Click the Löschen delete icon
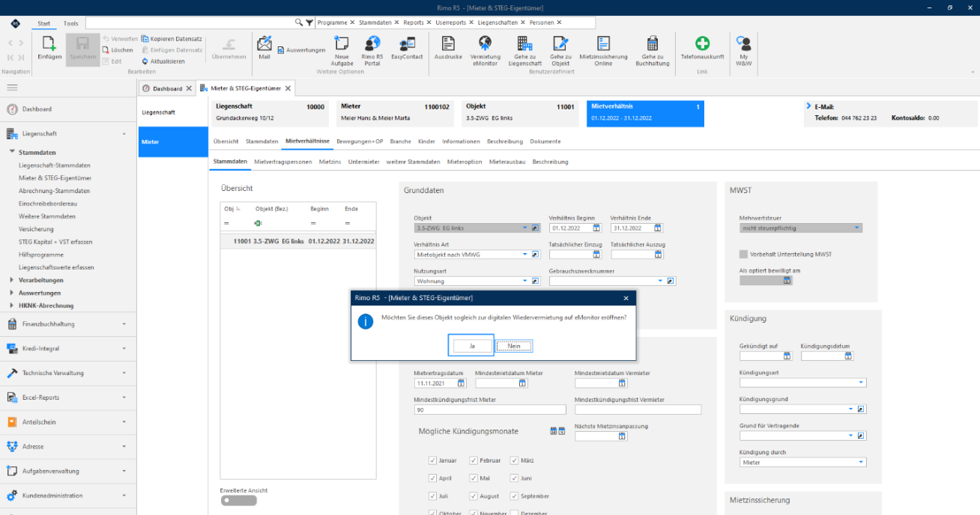 (117, 50)
